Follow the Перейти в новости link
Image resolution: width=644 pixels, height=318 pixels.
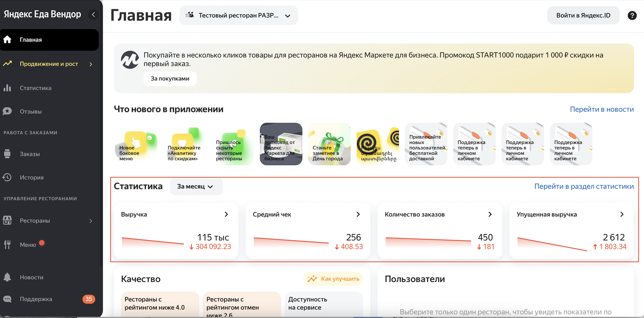click(x=602, y=109)
